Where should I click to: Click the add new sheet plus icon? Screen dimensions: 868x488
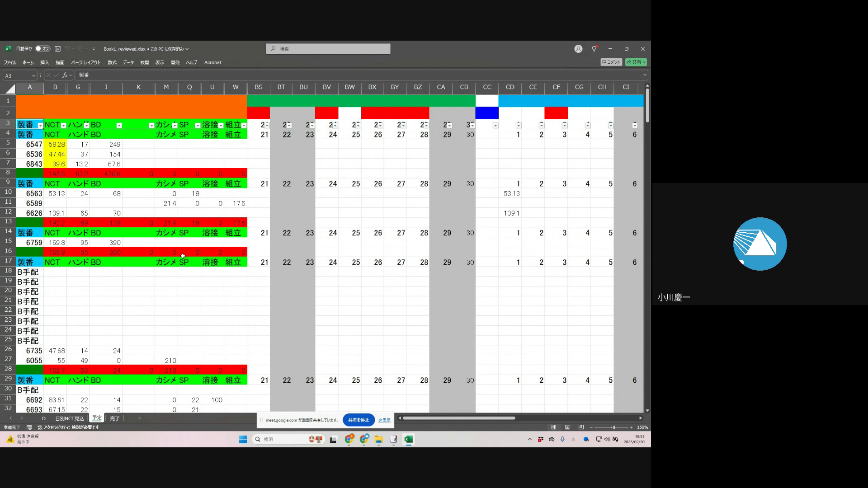click(140, 418)
